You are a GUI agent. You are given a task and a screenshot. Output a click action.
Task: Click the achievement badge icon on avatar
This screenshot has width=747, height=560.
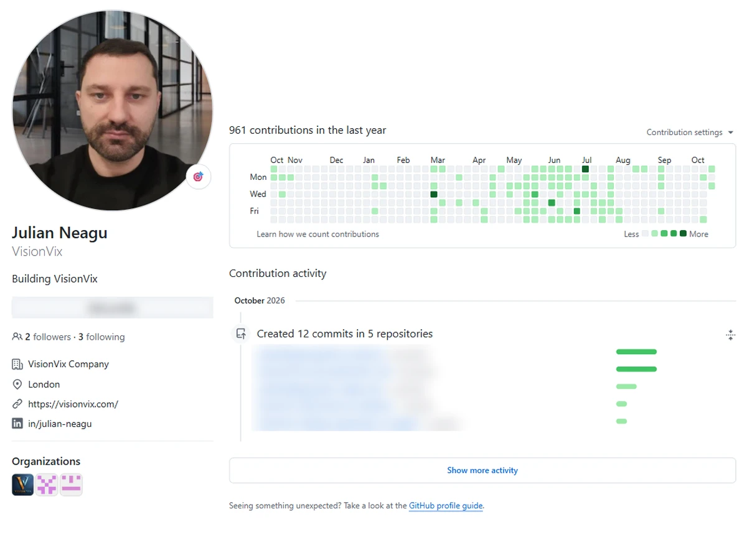point(199,177)
